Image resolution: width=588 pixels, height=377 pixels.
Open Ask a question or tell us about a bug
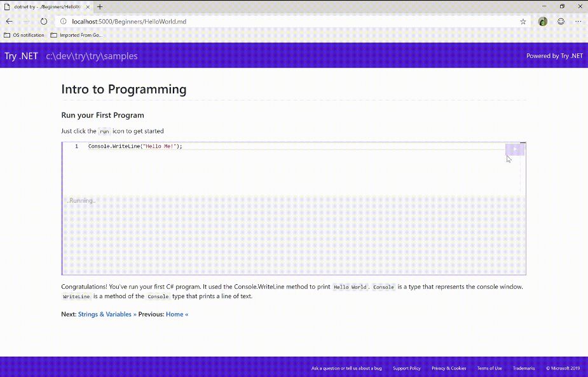pos(346,368)
